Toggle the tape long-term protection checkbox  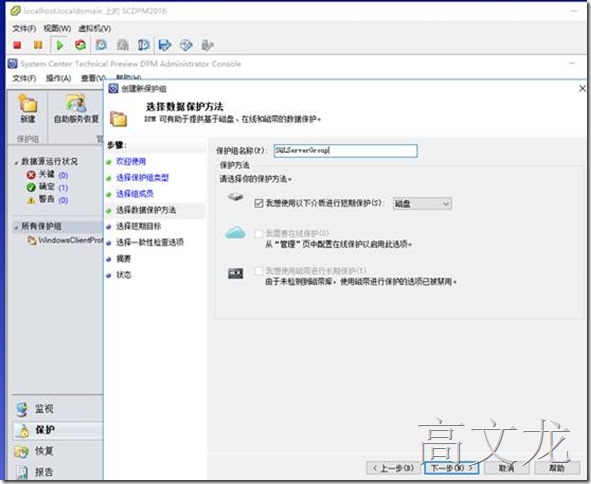pos(259,271)
